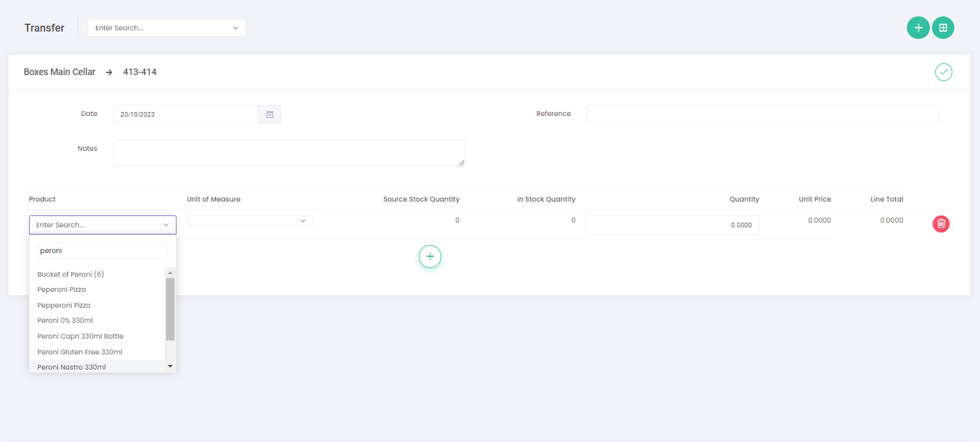Image resolution: width=980 pixels, height=442 pixels.
Task: Click the product list scrollbar down arrow
Action: tap(170, 366)
